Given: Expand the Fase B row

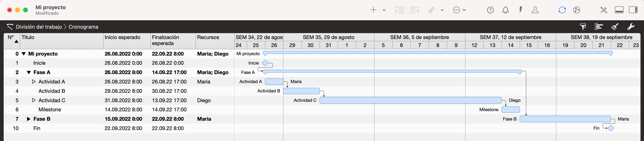Looking at the screenshot, I should [x=28, y=119].
